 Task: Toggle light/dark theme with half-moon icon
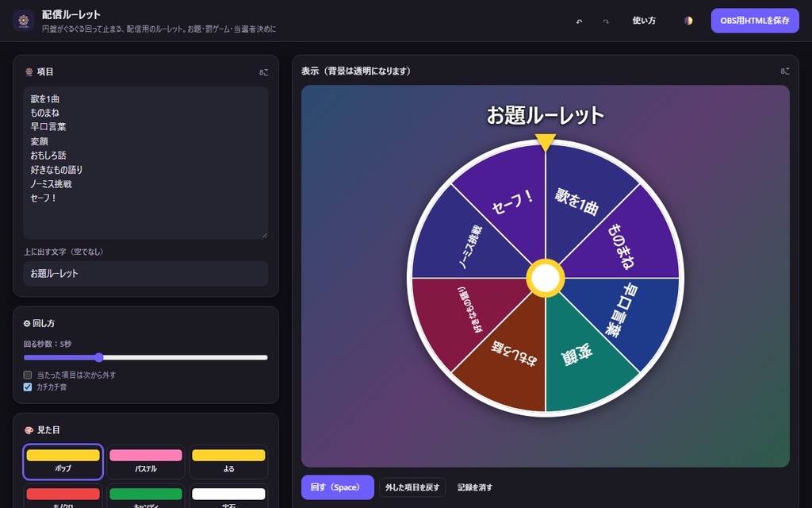[x=688, y=21]
